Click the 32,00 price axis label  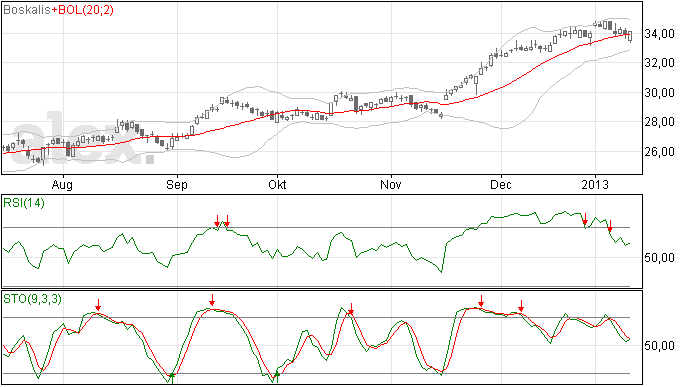pos(659,63)
